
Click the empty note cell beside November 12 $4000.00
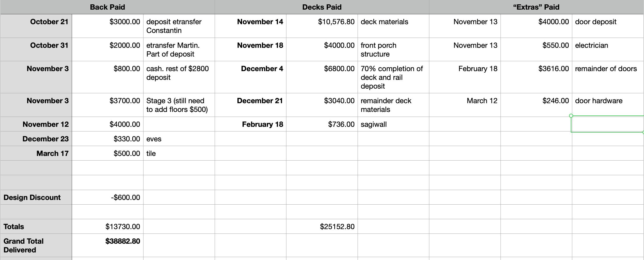coord(179,124)
